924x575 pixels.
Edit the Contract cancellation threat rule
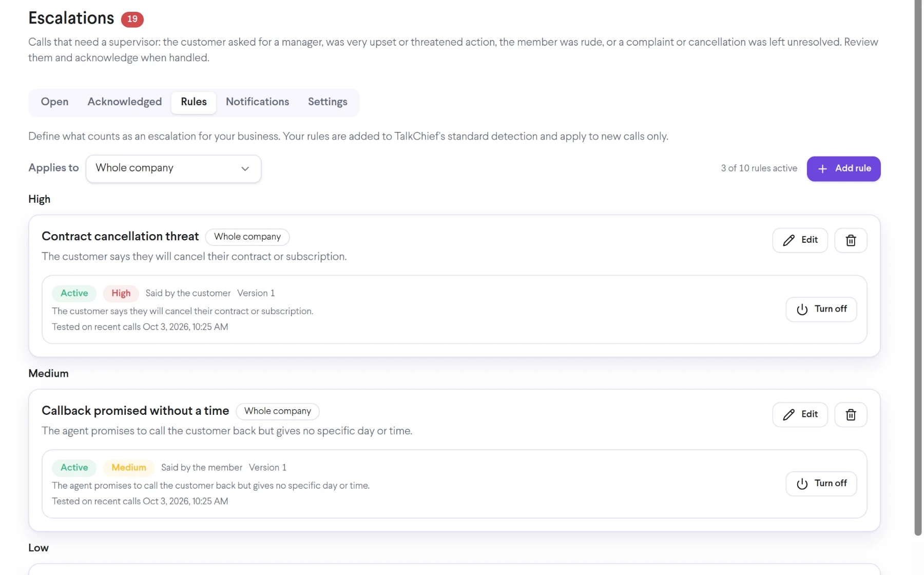coord(800,240)
